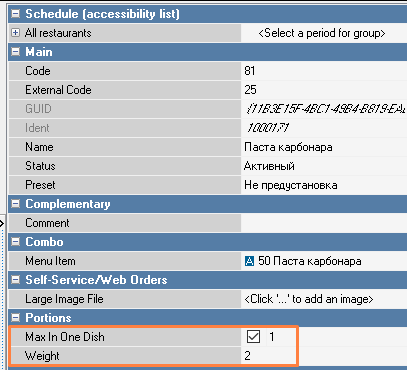This screenshot has height=370, width=407.
Task: Click the Name field Паста карбонара
Action: coord(324,147)
